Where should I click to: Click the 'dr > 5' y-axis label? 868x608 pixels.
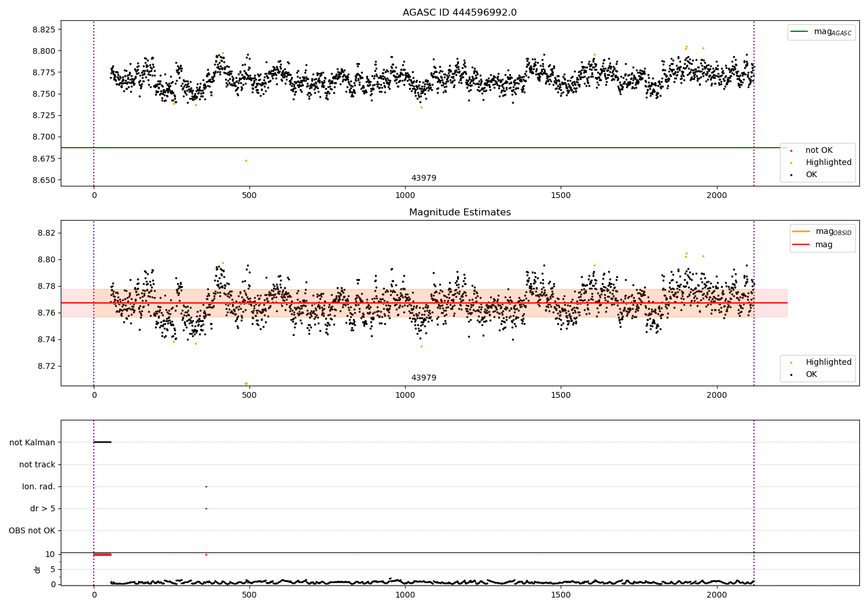(42, 508)
